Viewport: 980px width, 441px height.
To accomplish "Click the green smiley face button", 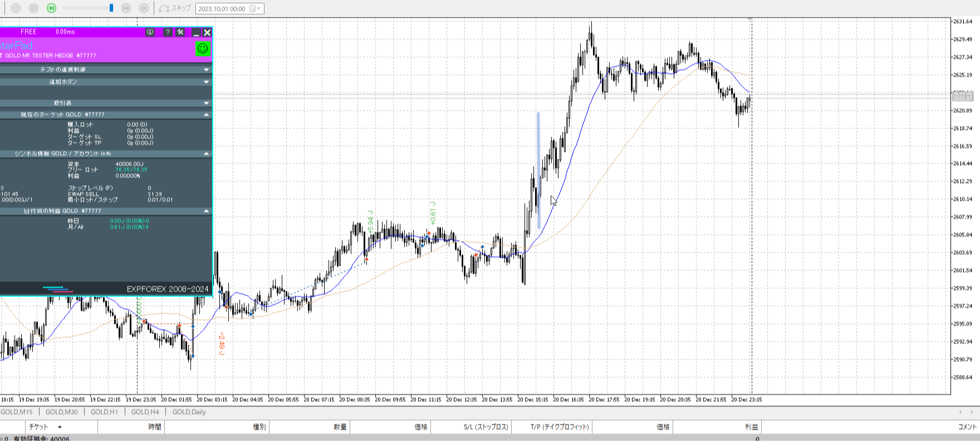I will coord(203,49).
